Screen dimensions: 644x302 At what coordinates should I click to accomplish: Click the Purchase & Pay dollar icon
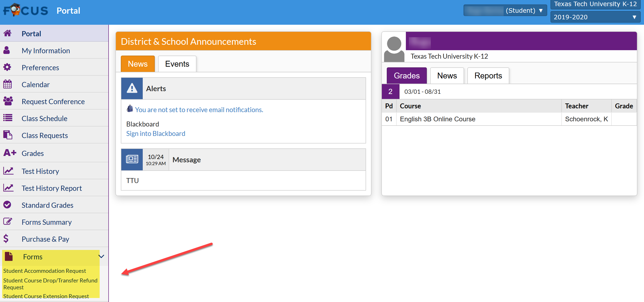coord(6,238)
